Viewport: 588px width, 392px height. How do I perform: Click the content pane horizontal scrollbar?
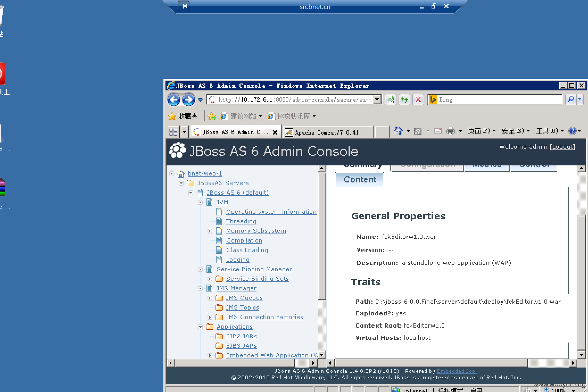[x=431, y=363]
